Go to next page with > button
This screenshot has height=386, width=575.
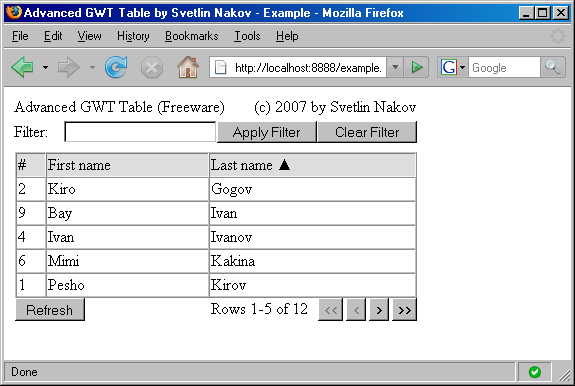coord(379,310)
